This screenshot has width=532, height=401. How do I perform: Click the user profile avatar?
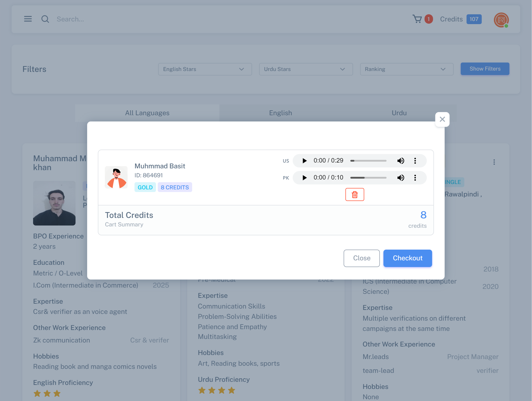click(x=501, y=20)
